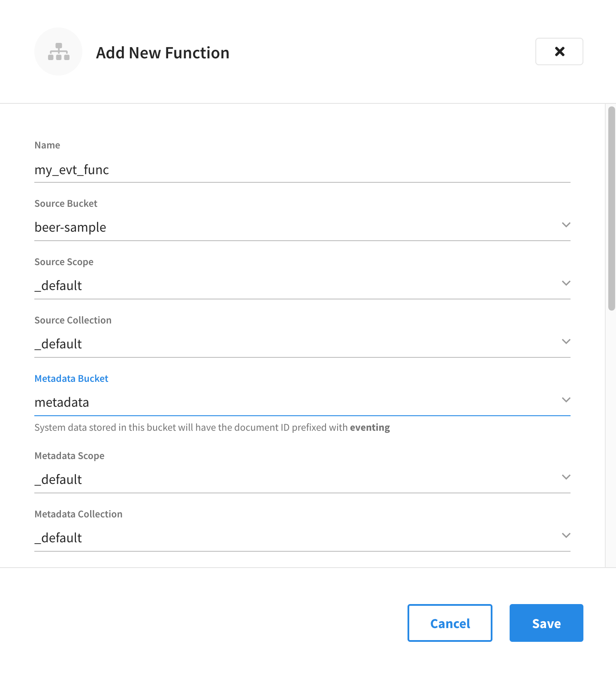
Task: Select the beer-sample Source Bucket value
Action: (x=70, y=227)
